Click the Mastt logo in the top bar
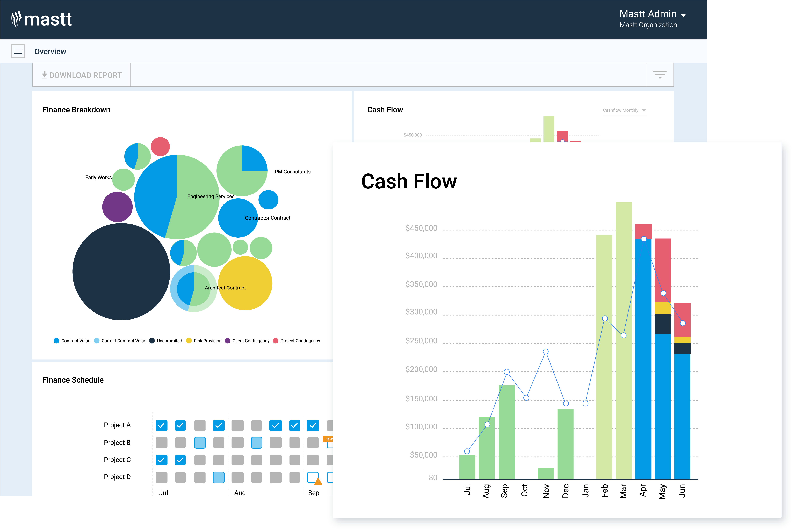The width and height of the screenshot is (795, 532). (42, 19)
